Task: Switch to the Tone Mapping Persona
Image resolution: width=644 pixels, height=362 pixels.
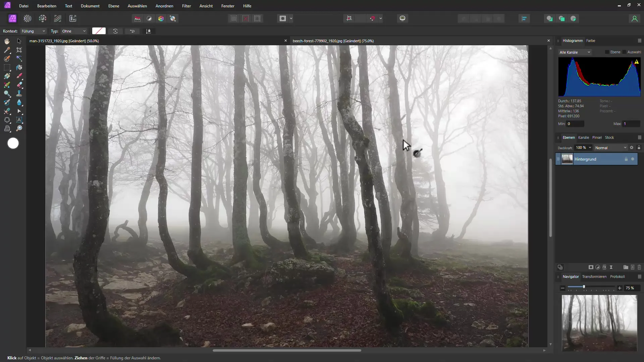Action: (x=58, y=18)
